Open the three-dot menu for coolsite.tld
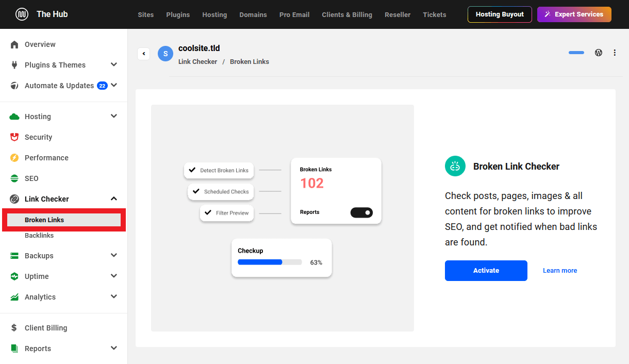Screen dimensions: 629x364 click(x=614, y=53)
